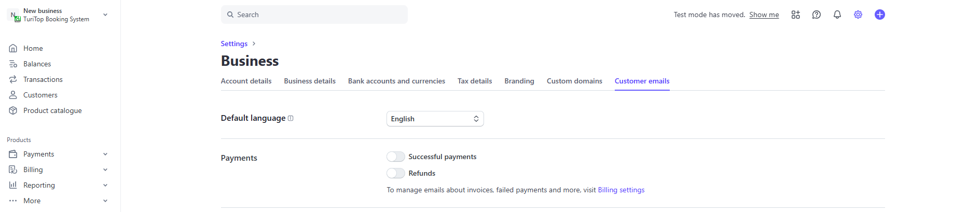
Task: Click the Successful payments label
Action: (443, 157)
